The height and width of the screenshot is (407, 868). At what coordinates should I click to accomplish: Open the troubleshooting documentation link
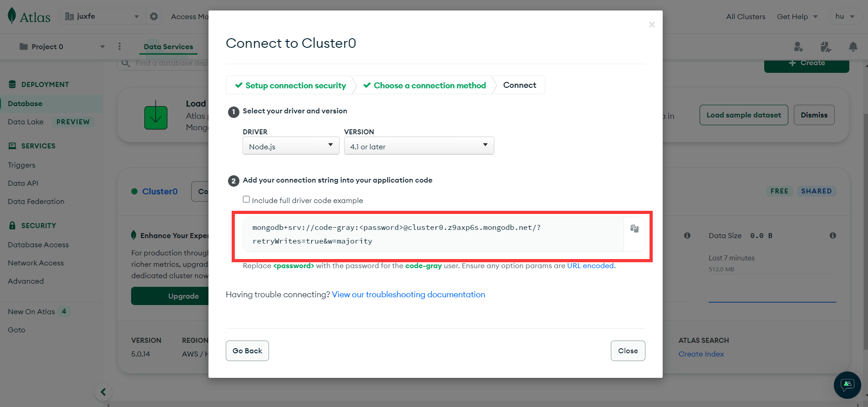[x=408, y=295]
